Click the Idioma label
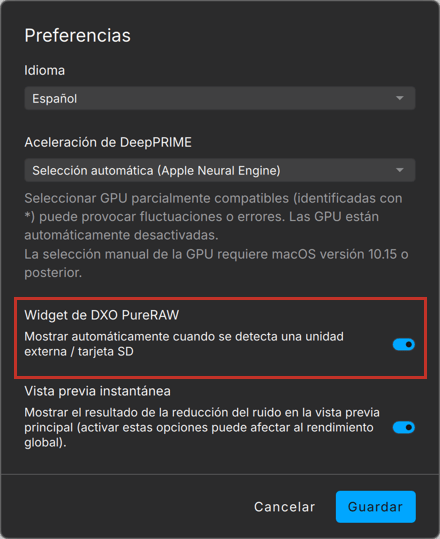This screenshot has height=539, width=440. [45, 70]
